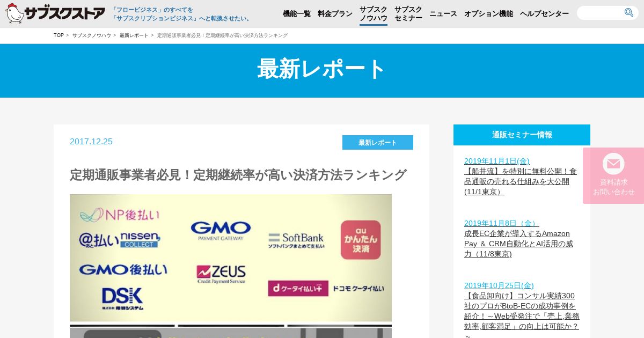Open 料金プラン menu item
644x338 pixels.
tap(335, 13)
